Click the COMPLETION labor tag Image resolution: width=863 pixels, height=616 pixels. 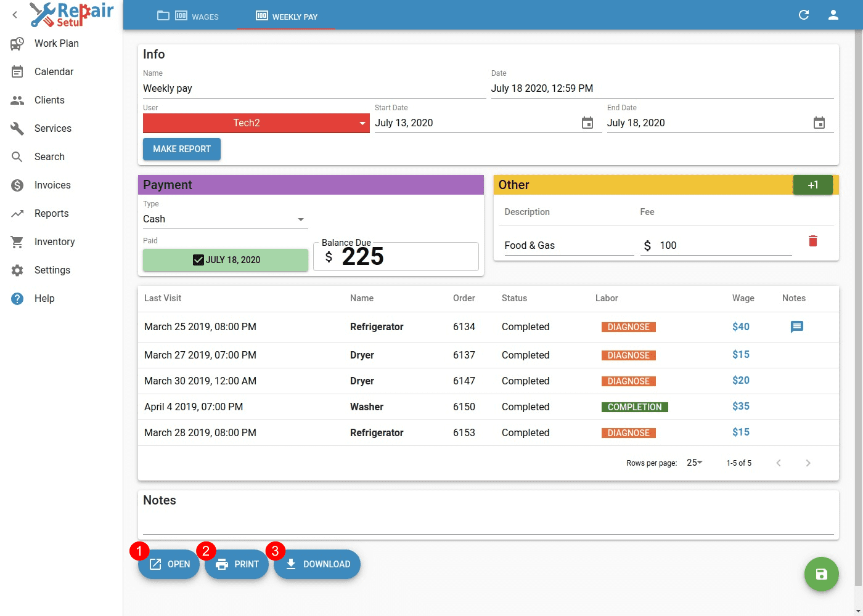pyautogui.click(x=634, y=407)
